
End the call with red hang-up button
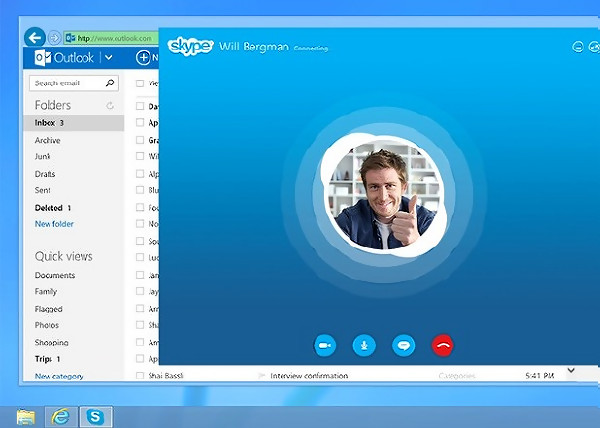[x=443, y=345]
